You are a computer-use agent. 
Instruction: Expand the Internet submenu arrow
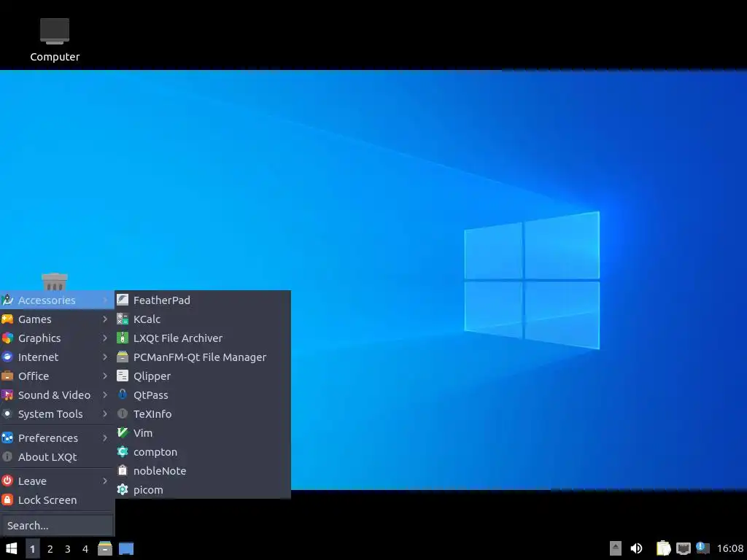(x=105, y=357)
